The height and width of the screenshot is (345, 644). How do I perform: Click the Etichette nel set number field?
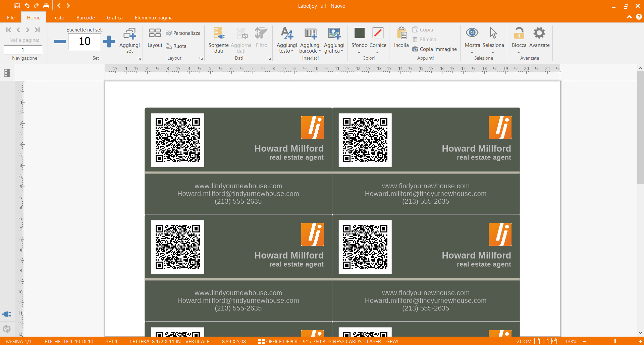tap(85, 42)
